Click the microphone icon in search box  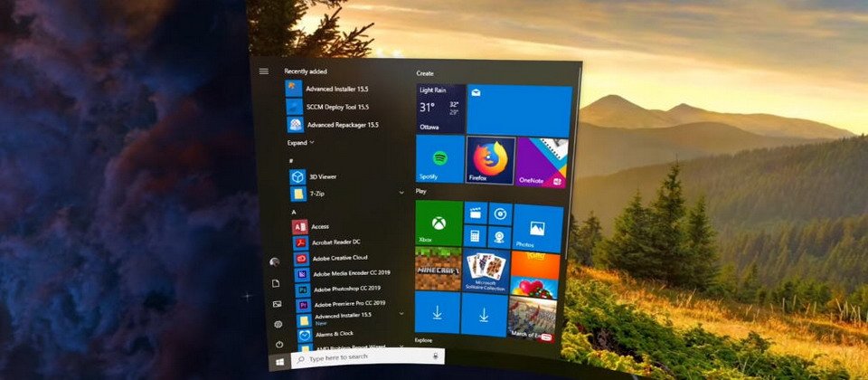437,357
